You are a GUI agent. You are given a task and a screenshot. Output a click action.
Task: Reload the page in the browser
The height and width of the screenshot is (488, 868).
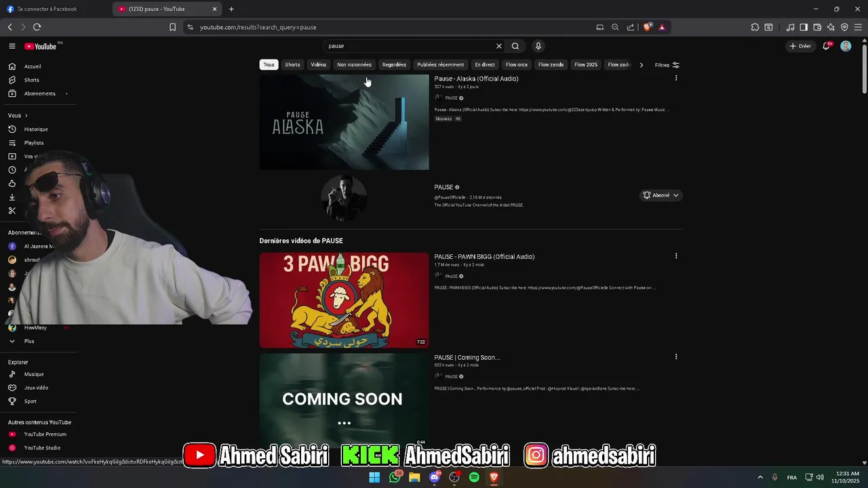(x=37, y=27)
